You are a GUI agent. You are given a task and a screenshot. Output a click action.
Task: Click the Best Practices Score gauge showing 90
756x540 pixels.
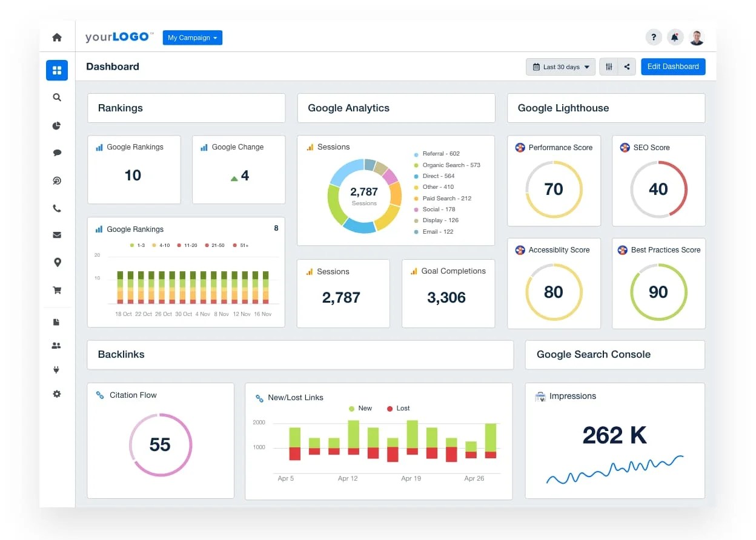(x=658, y=292)
